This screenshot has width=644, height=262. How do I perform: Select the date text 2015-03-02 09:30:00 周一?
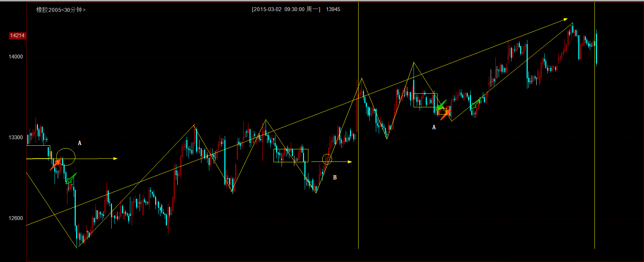(x=286, y=9)
